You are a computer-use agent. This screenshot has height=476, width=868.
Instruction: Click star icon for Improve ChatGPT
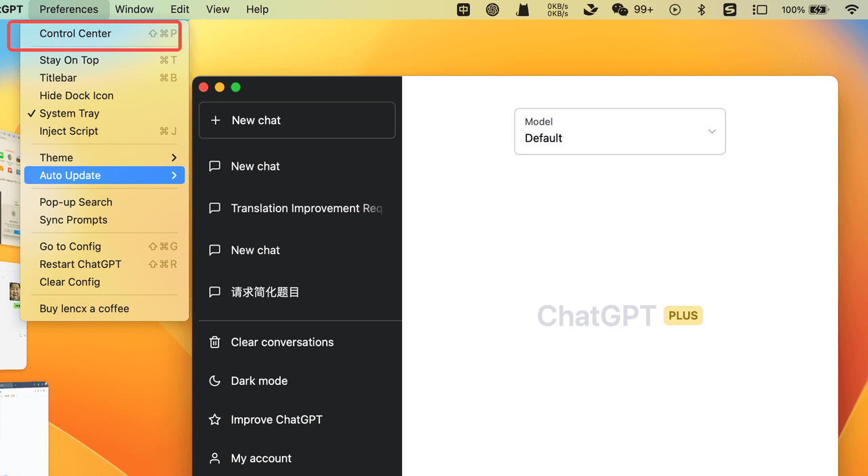point(215,420)
